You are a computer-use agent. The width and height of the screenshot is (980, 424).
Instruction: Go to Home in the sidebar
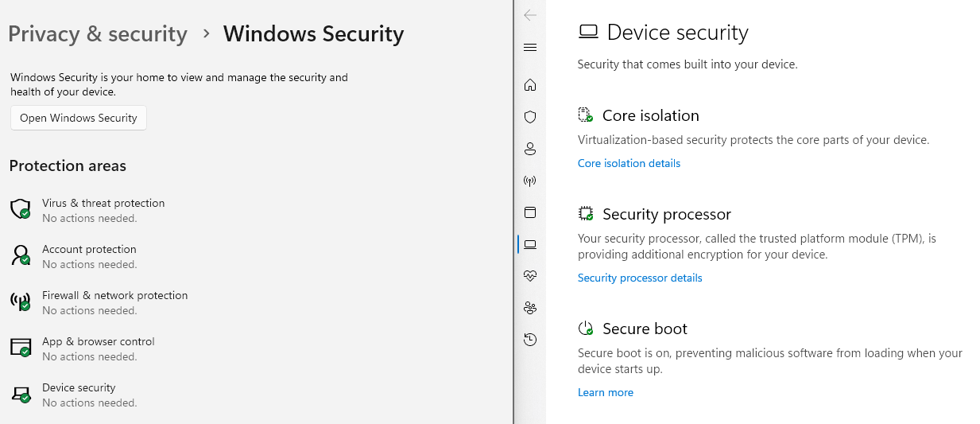tap(530, 85)
